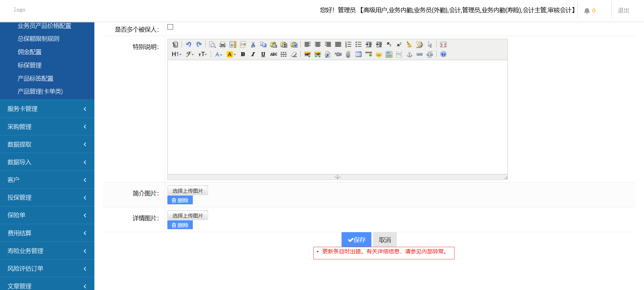Open the H1 heading format dropdown
The image size is (644, 290).
177,54
